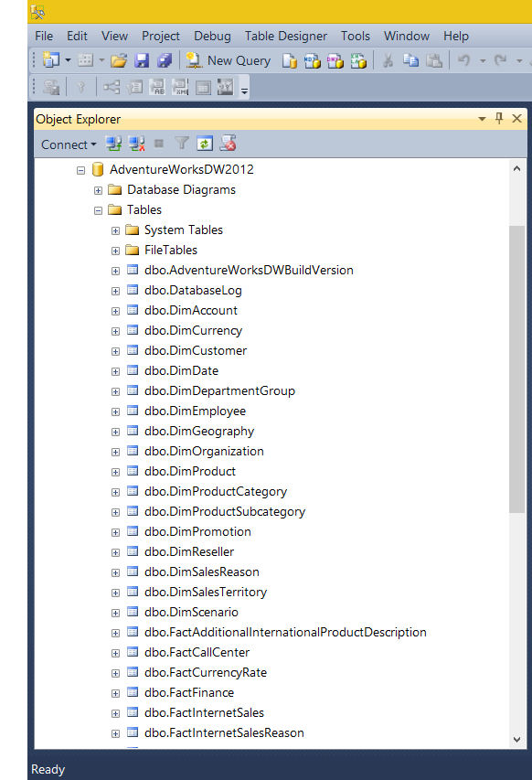532x780 pixels.
Task: Toggle Object Explorer auto-hide pin
Action: [499, 118]
